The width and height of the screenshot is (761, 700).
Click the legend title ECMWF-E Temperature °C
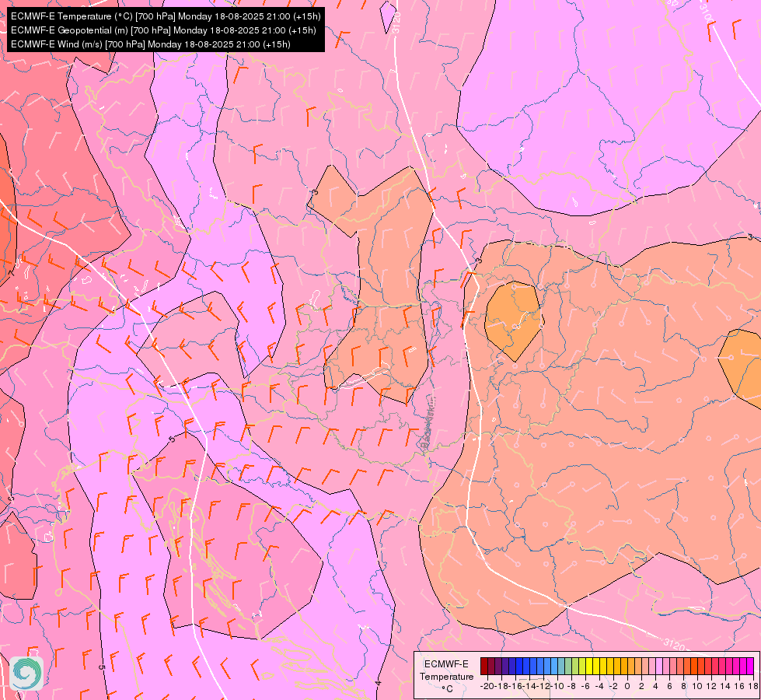pos(446,676)
